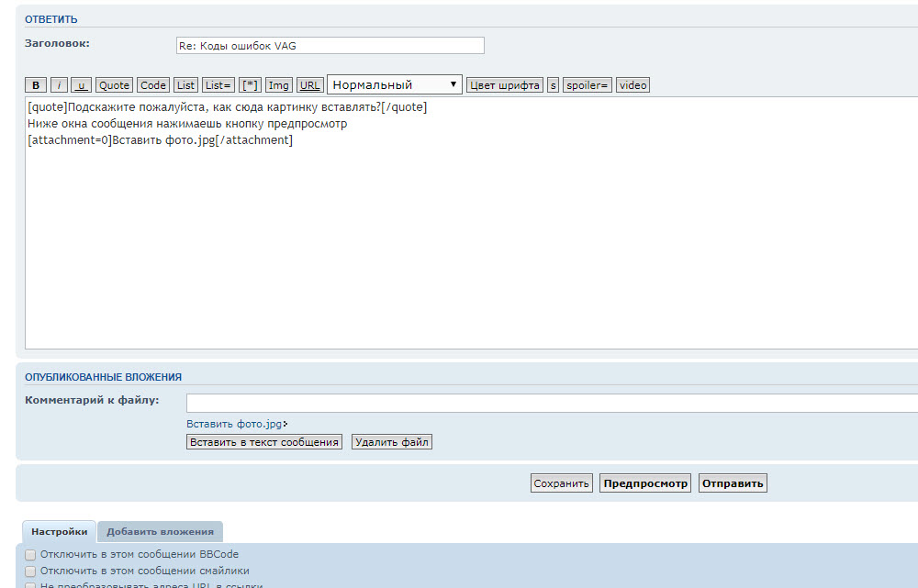Check 'Отключить в этом сообщении смайлики' option
This screenshot has height=588, width=918.
click(30, 571)
